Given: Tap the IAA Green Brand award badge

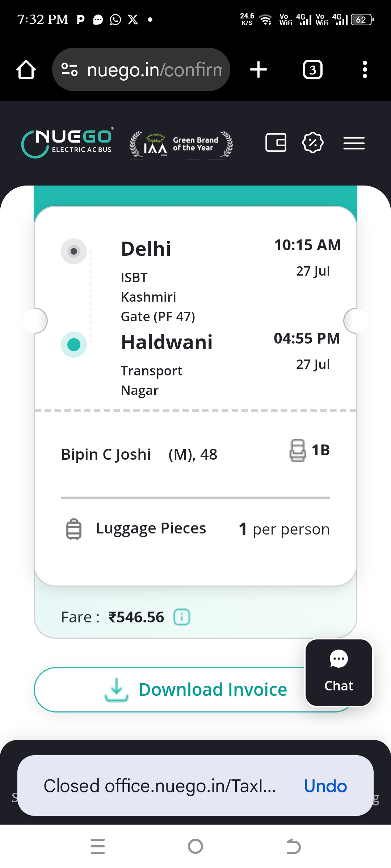Looking at the screenshot, I should tap(181, 144).
